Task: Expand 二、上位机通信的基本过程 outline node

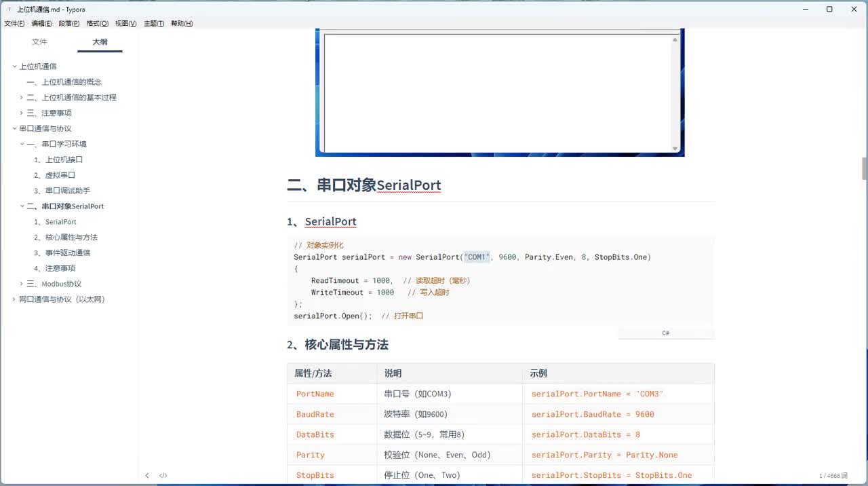Action: click(22, 97)
